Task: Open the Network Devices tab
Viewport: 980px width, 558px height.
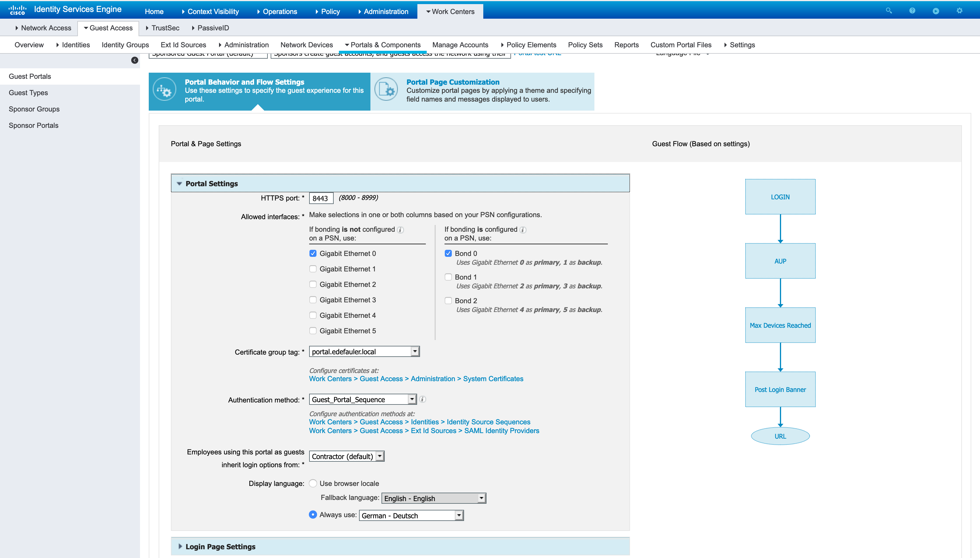Action: tap(306, 45)
